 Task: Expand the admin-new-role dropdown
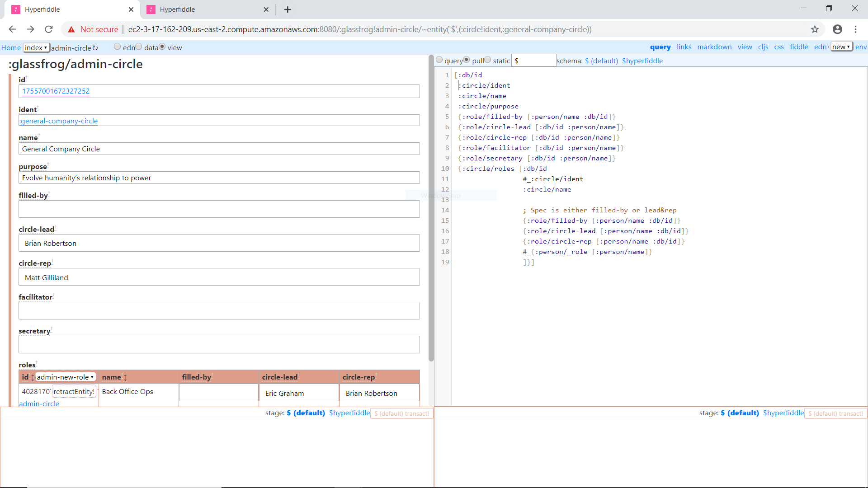tap(65, 377)
